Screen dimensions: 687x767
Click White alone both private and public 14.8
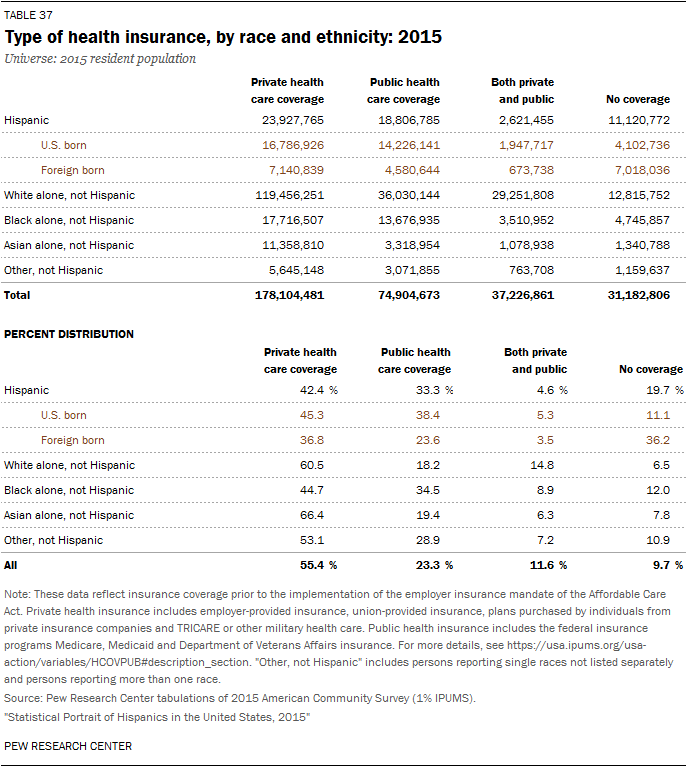(x=542, y=465)
